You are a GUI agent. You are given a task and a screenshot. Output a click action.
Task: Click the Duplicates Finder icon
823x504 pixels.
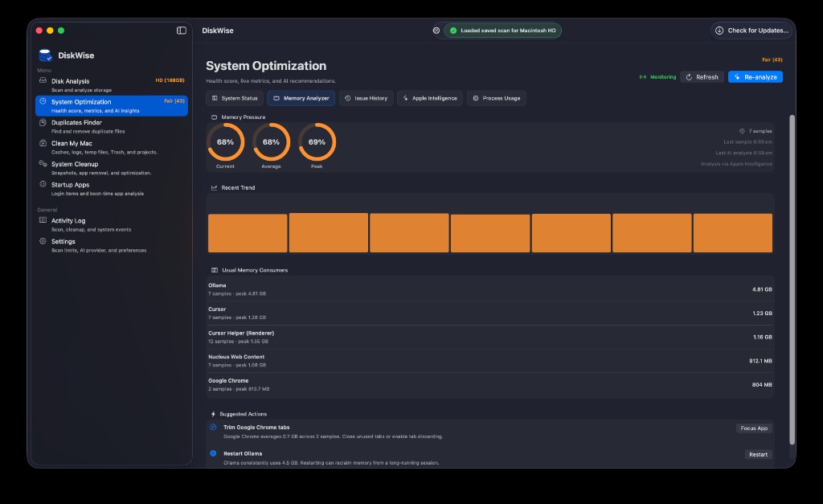(43, 122)
